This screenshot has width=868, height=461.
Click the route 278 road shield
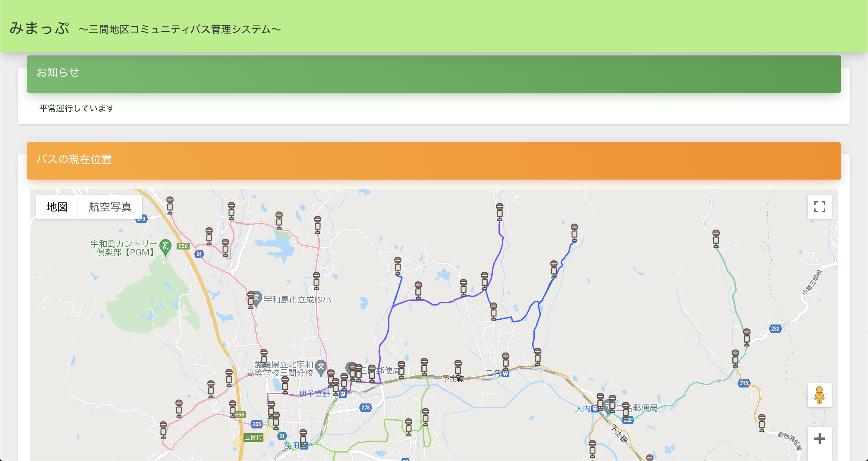[x=366, y=407]
